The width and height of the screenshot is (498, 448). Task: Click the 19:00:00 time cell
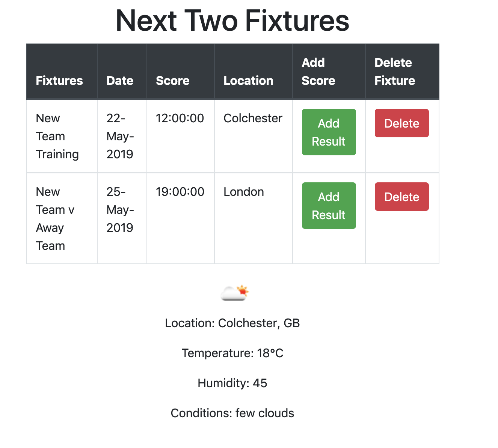[x=180, y=192]
